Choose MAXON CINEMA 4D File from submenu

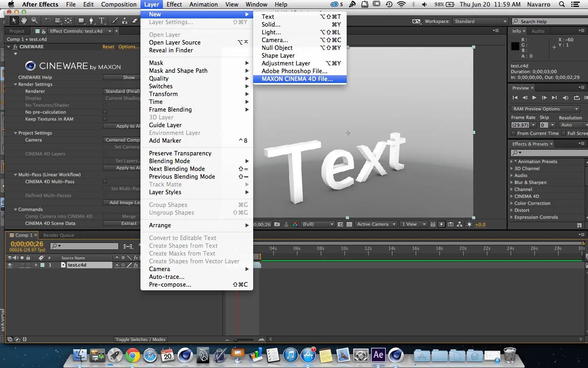click(x=300, y=79)
